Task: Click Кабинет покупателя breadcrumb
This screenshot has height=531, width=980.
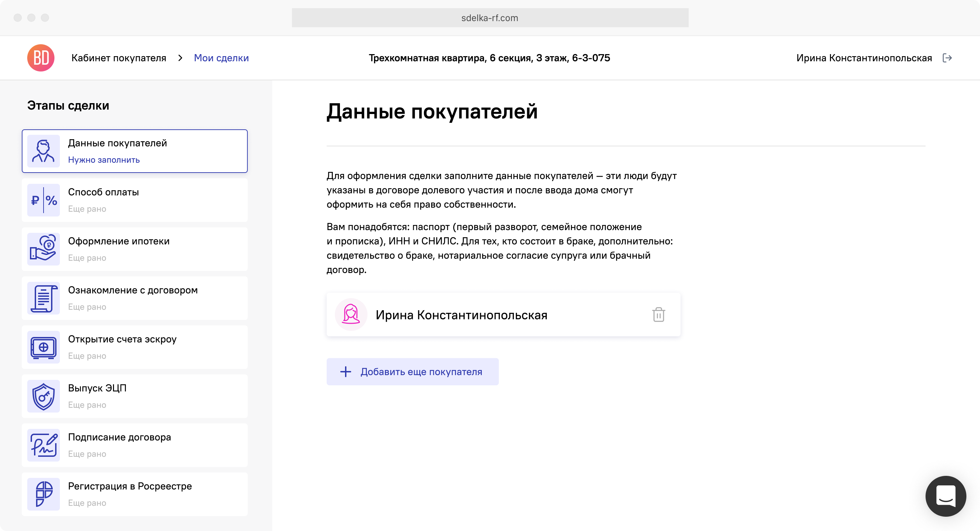Action: pyautogui.click(x=119, y=58)
